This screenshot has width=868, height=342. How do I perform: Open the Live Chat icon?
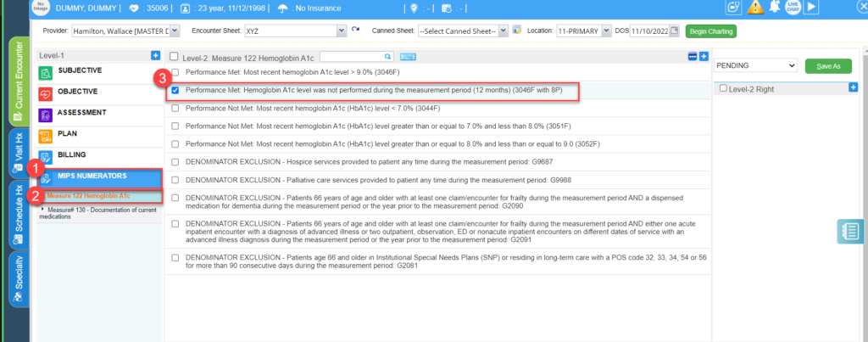point(793,7)
